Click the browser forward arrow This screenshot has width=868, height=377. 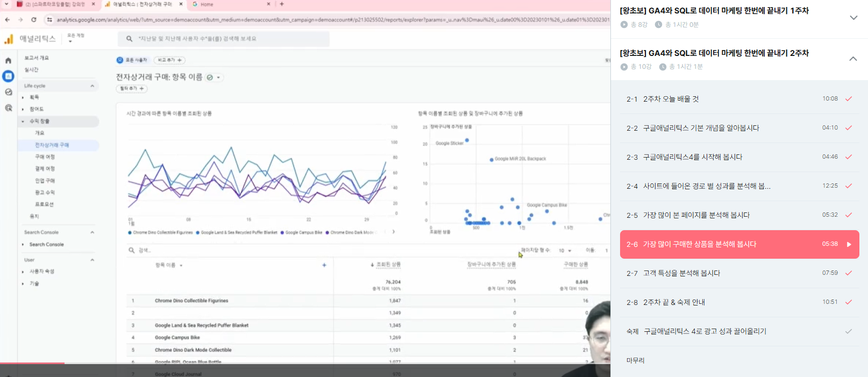[20, 19]
